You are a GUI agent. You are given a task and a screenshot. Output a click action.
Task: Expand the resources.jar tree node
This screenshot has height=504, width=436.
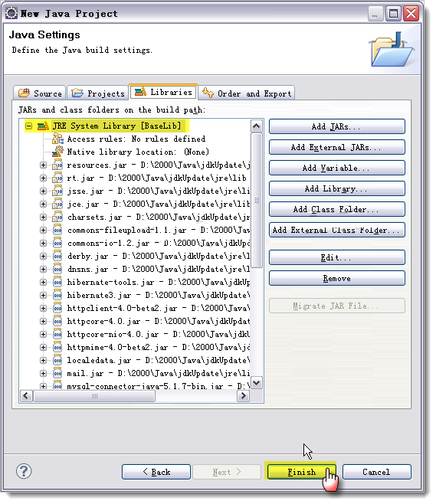click(x=43, y=165)
